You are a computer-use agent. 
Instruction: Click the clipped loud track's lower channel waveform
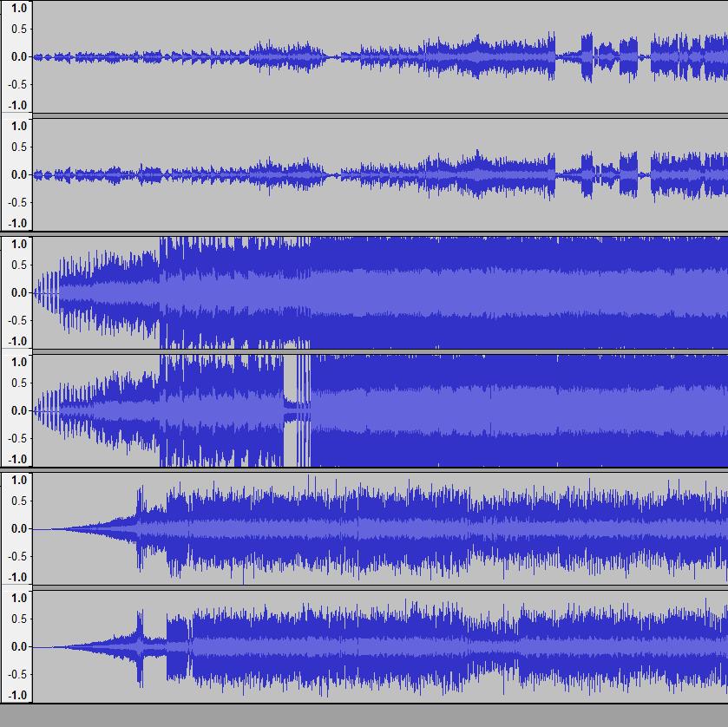380,410
